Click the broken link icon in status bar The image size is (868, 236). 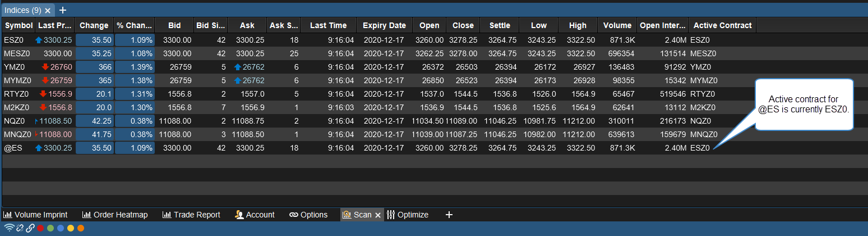[20, 228]
